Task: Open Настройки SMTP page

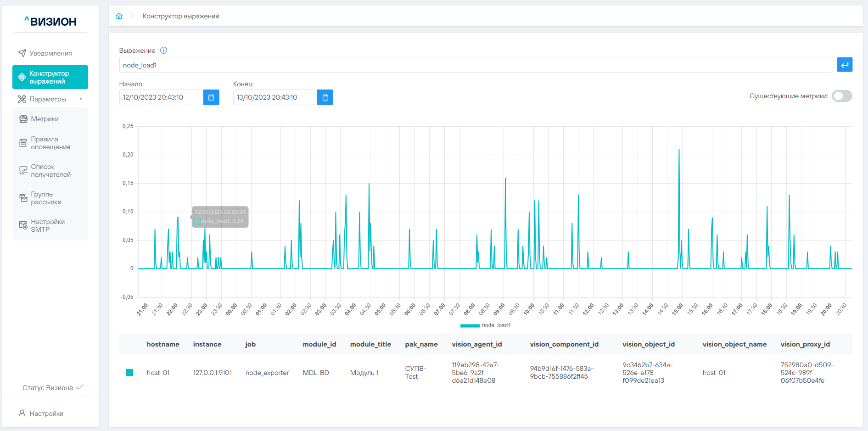Action: [x=47, y=225]
